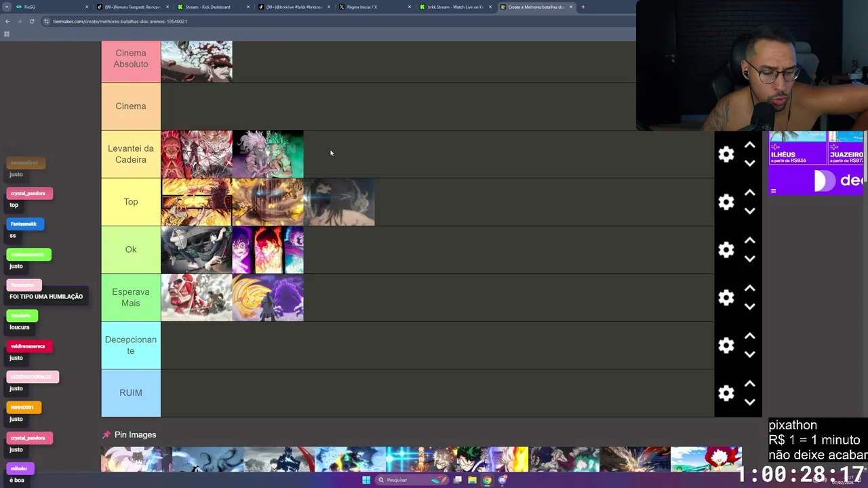Move Ok tier row up
868x488 pixels.
tap(749, 241)
